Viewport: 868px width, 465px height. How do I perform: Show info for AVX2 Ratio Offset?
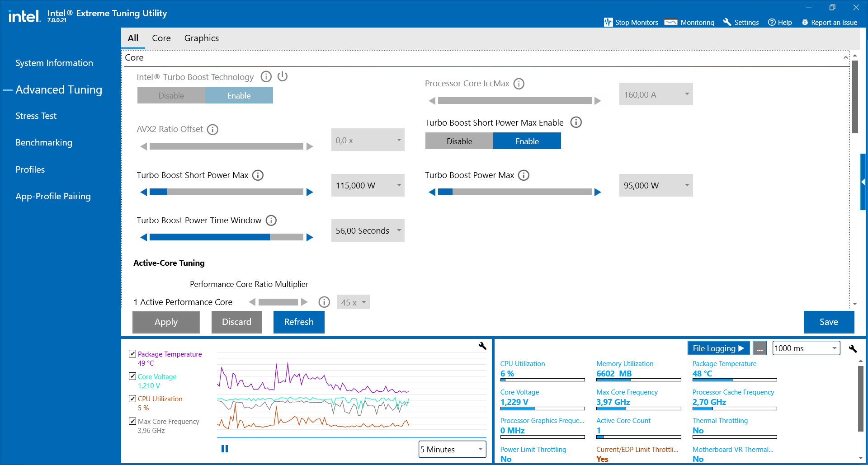pos(212,130)
